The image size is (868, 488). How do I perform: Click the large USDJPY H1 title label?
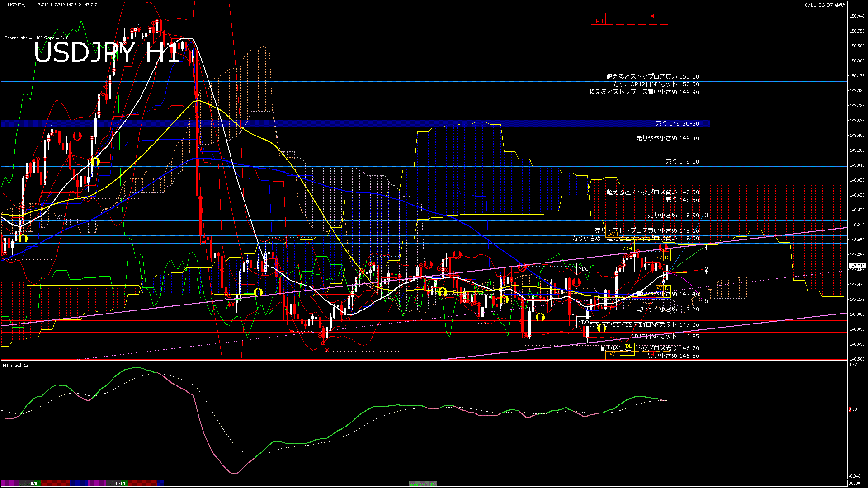point(108,53)
